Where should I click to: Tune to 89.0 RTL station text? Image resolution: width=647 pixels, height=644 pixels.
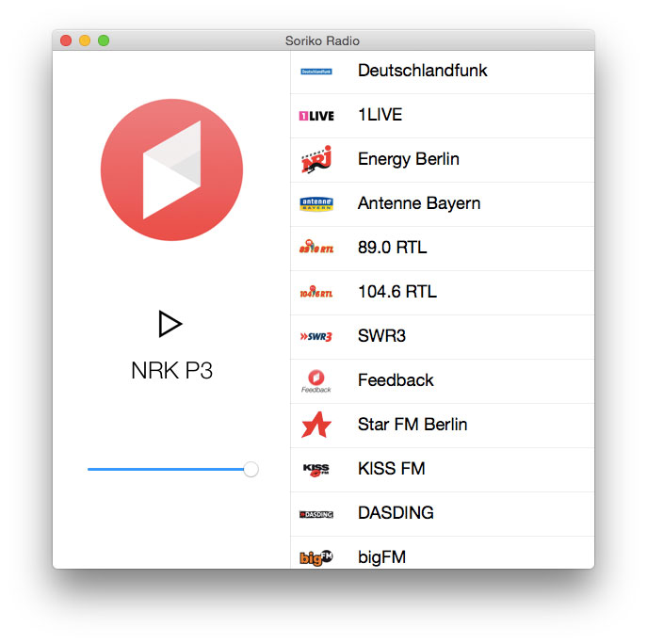[x=393, y=248]
